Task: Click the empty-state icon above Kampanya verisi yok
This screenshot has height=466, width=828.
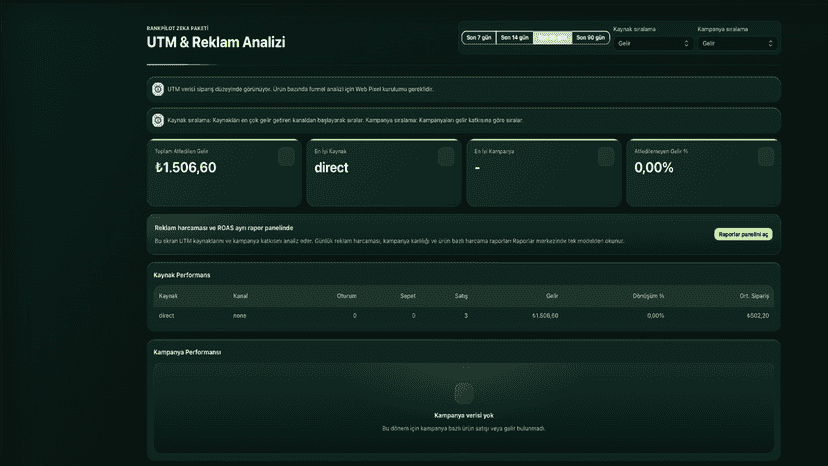Action: pos(464,393)
